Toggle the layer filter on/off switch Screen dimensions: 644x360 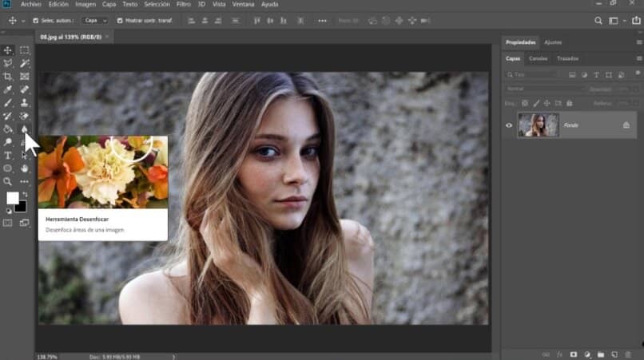pos(638,73)
